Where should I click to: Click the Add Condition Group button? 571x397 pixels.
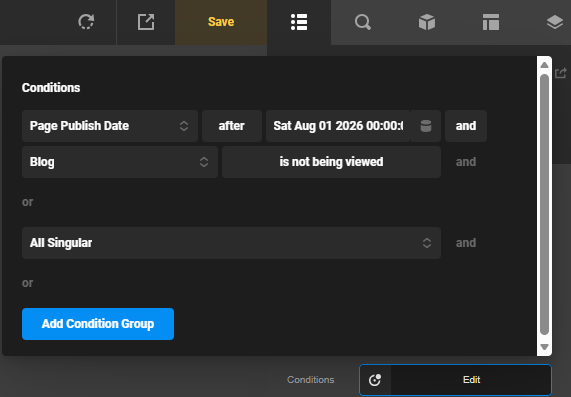pyautogui.click(x=98, y=324)
